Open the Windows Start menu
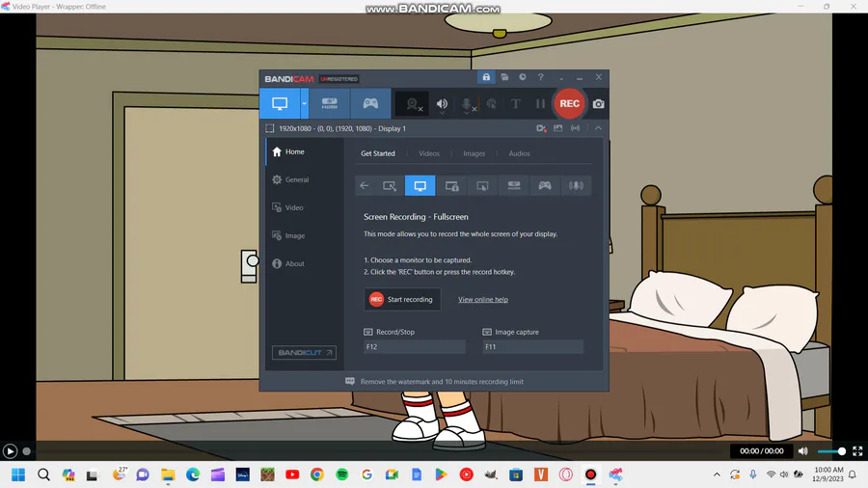The image size is (868, 488). (18, 474)
